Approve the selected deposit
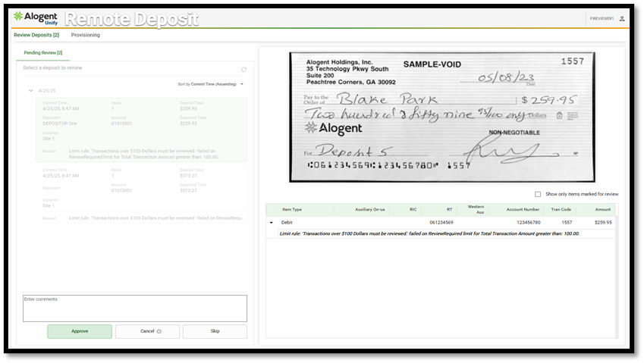Screen dimensions: 644x363 pyautogui.click(x=80, y=331)
